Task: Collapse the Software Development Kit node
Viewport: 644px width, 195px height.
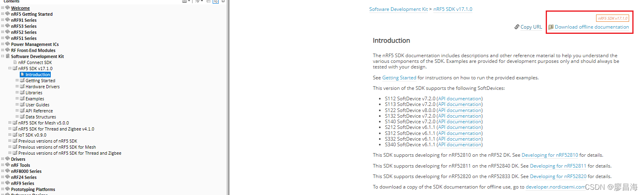Action: pyautogui.click(x=3, y=56)
